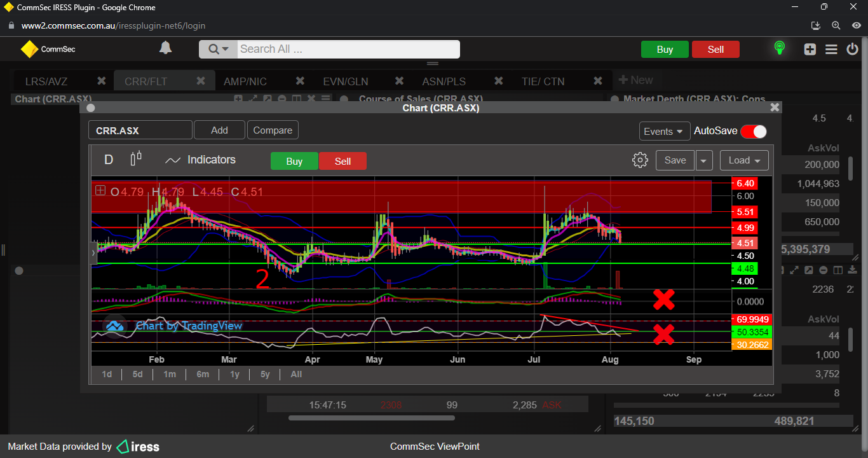Set chart range to 5d

tap(137, 374)
